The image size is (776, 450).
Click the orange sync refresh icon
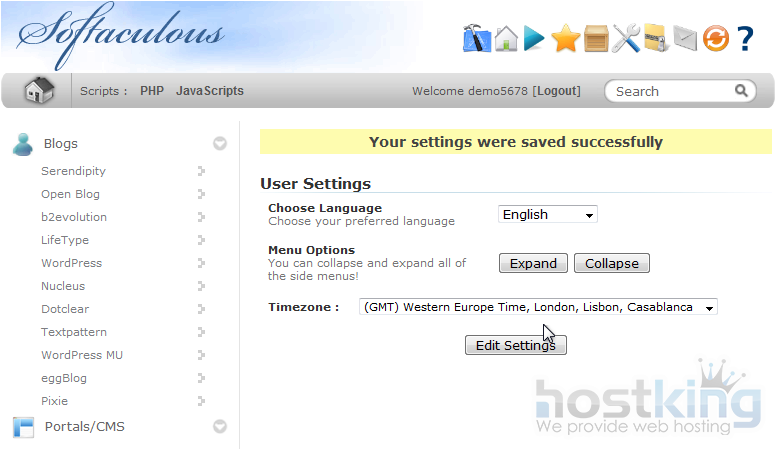715,39
